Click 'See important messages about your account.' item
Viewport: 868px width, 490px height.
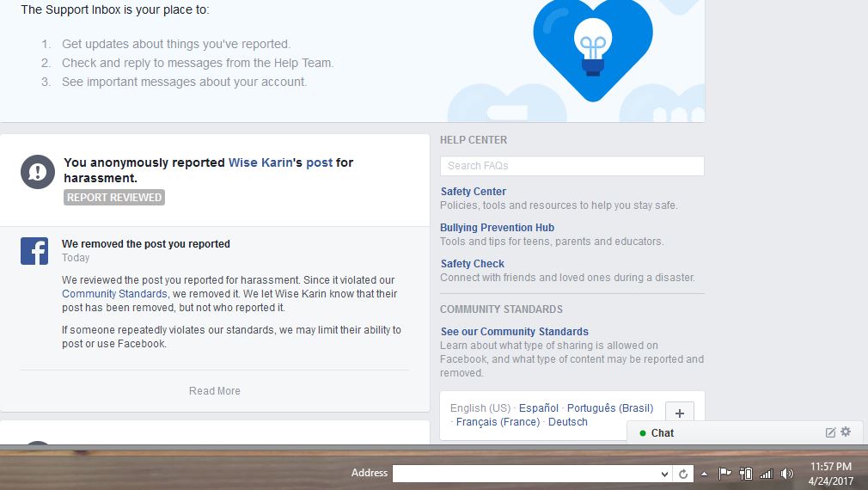pyautogui.click(x=184, y=82)
